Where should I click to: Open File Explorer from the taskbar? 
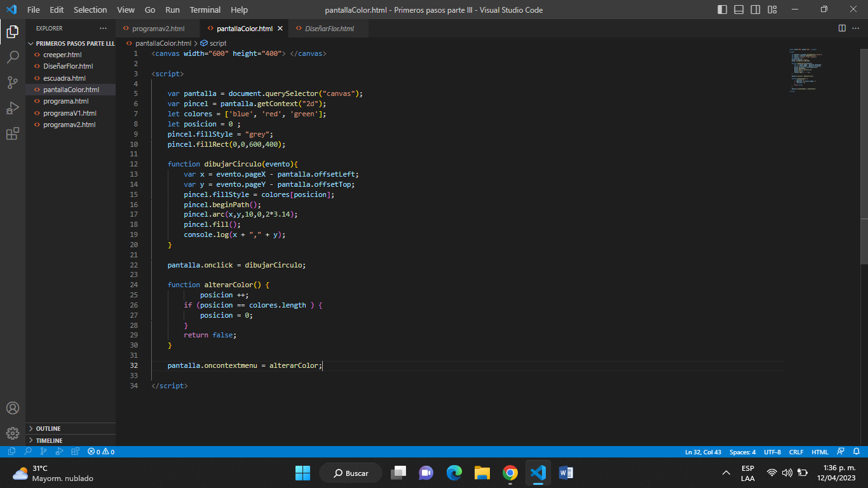point(482,473)
